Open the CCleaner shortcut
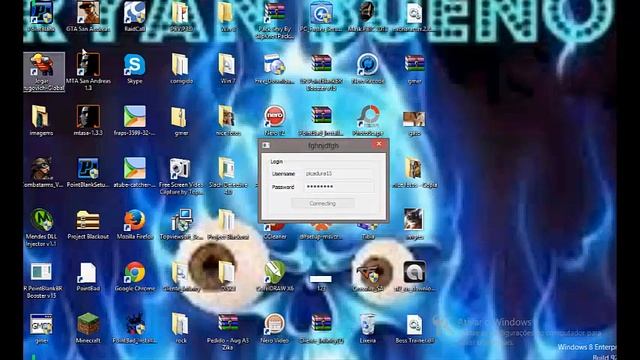Screen dimensions: 640x360 coord(274,229)
